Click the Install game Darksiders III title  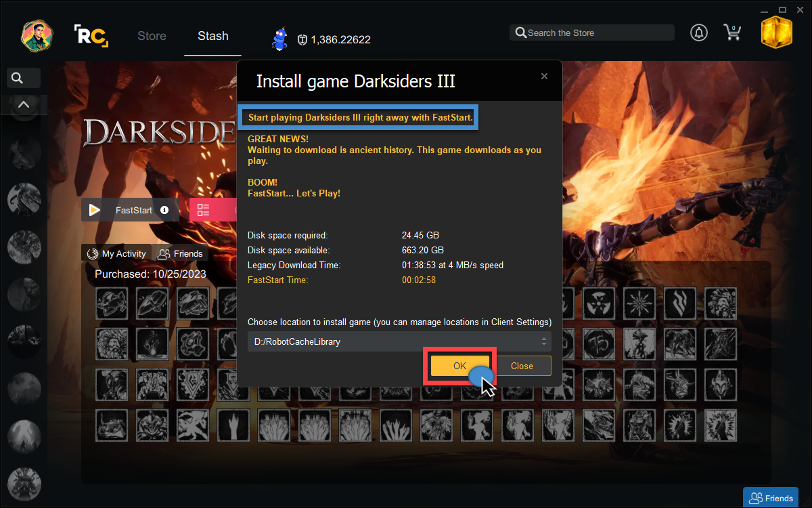coord(355,82)
